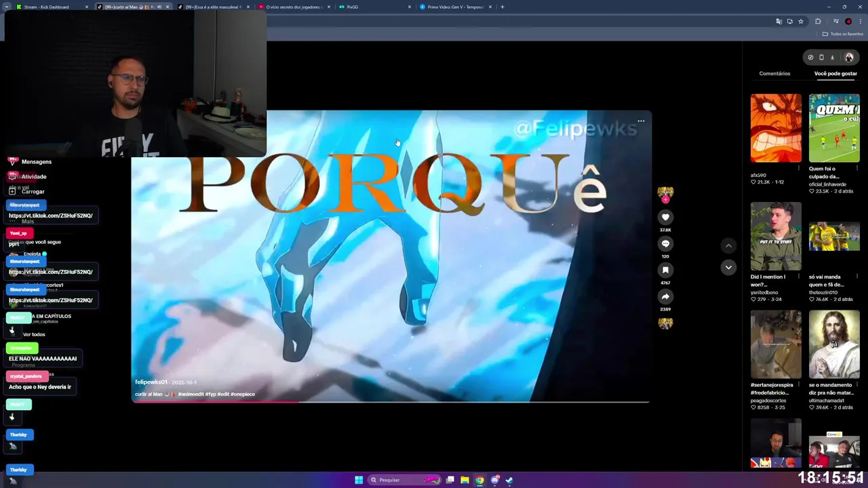Open the felipewks creator avatar
The image size is (868, 488).
(665, 192)
